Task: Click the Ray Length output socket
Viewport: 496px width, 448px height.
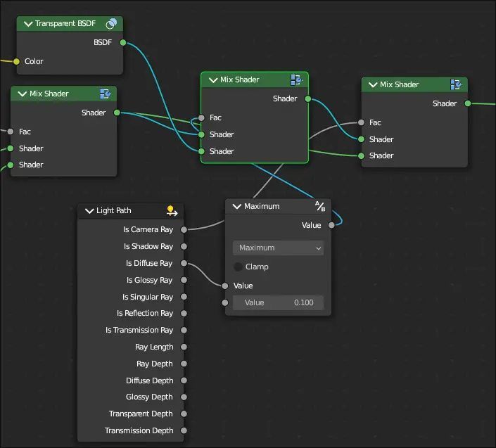Action: pyautogui.click(x=184, y=347)
